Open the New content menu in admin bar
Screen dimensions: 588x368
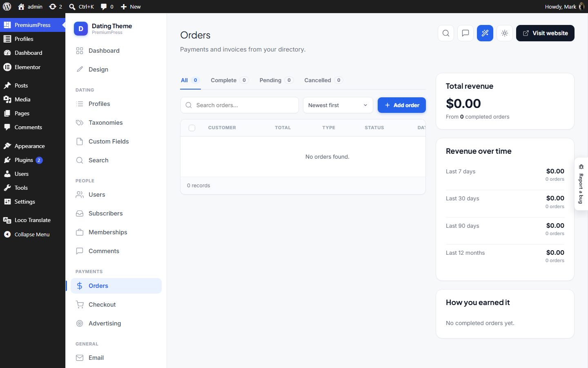click(x=131, y=7)
